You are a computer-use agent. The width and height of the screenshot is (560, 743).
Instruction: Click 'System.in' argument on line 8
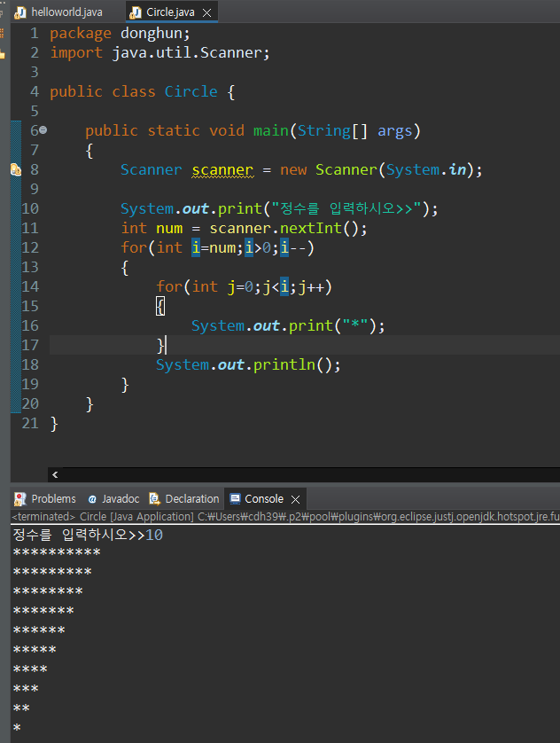click(x=426, y=169)
